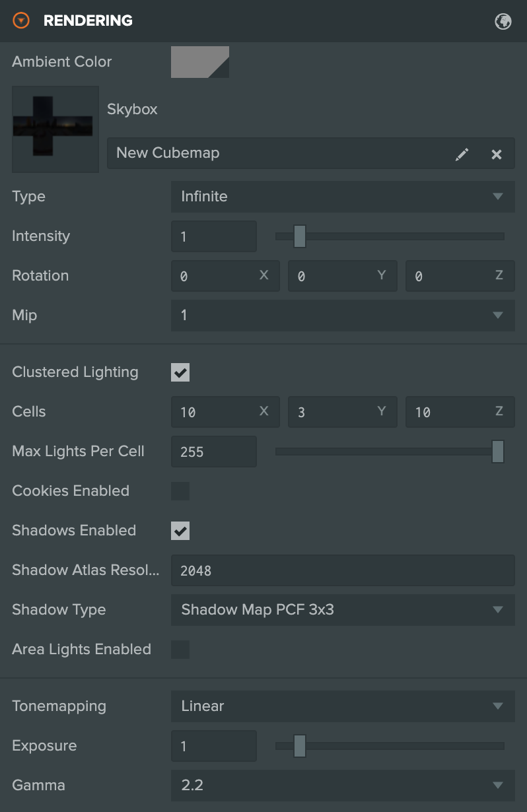Uncheck the Shadows Enabled checkbox
Image resolution: width=527 pixels, height=812 pixels.
click(180, 531)
